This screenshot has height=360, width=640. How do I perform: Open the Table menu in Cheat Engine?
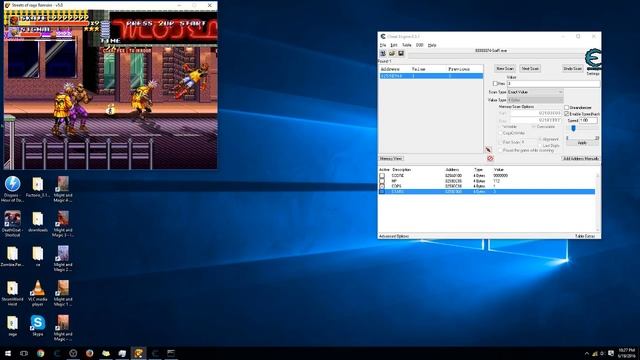coord(407,45)
